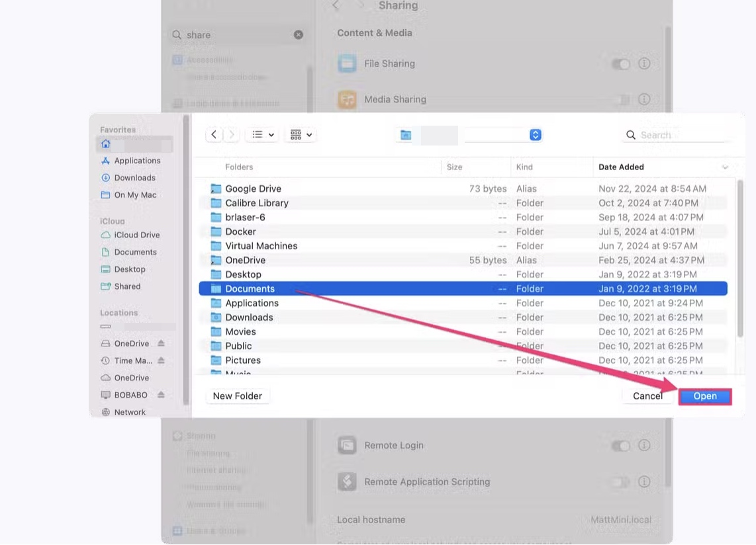Image resolution: width=756 pixels, height=545 pixels.
Task: Toggle Remote Application Scripting switch
Action: [x=620, y=482]
